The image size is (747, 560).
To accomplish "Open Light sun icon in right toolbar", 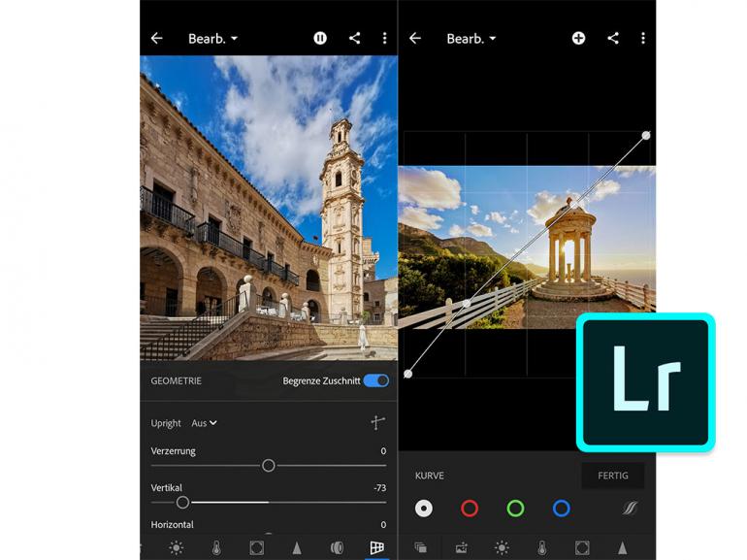I will [x=502, y=547].
